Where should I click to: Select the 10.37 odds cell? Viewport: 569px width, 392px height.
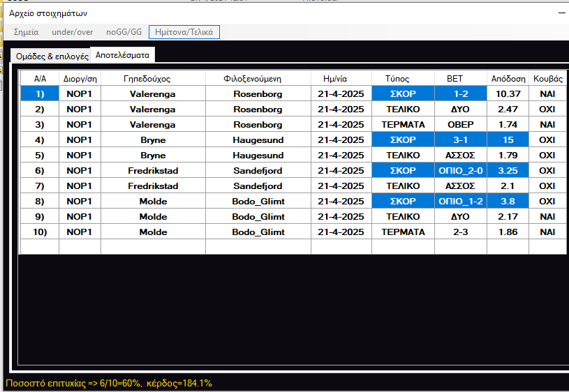click(x=508, y=94)
